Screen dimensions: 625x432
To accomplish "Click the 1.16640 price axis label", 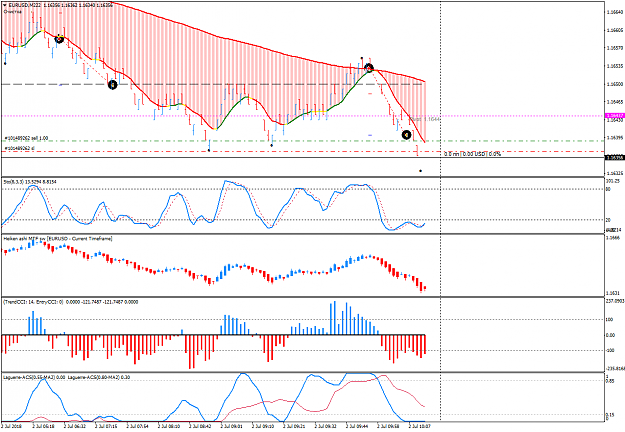I will 614,12.
